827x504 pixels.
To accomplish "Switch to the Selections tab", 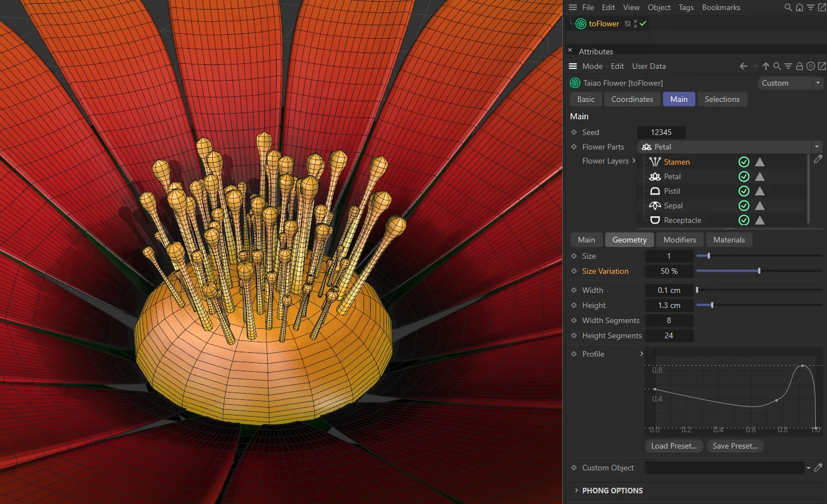I will 722,99.
